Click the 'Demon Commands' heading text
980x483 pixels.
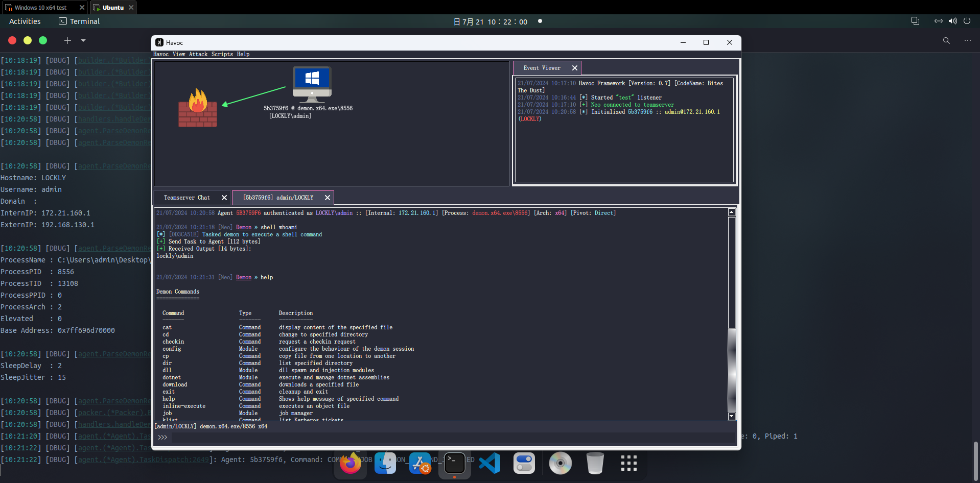pyautogui.click(x=178, y=292)
